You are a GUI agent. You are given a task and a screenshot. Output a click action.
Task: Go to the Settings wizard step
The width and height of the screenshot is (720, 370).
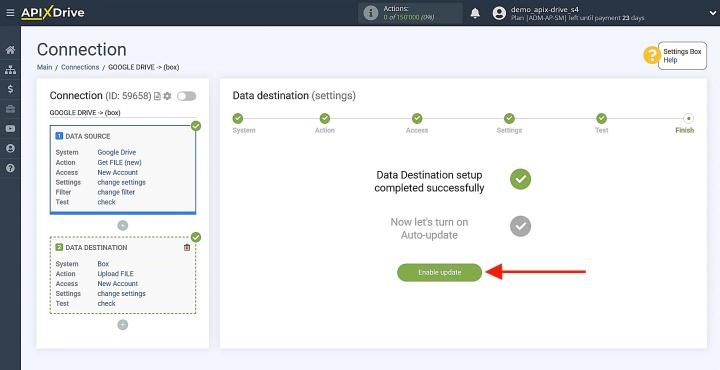click(x=509, y=119)
